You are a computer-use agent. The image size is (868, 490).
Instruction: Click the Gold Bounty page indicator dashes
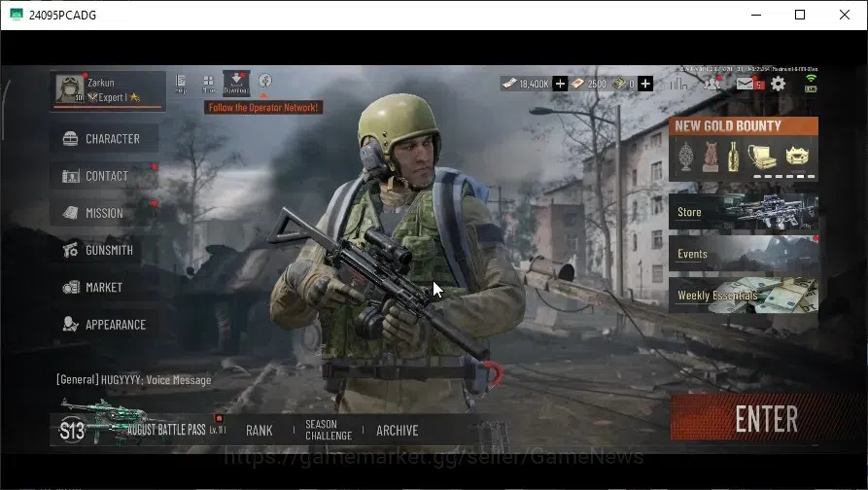(784, 177)
